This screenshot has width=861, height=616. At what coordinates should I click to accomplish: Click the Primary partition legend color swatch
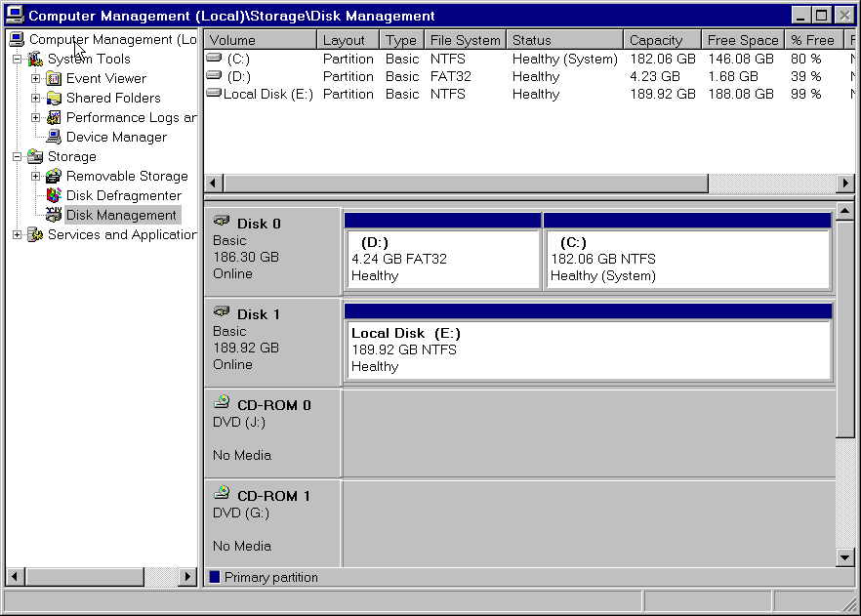coord(215,577)
